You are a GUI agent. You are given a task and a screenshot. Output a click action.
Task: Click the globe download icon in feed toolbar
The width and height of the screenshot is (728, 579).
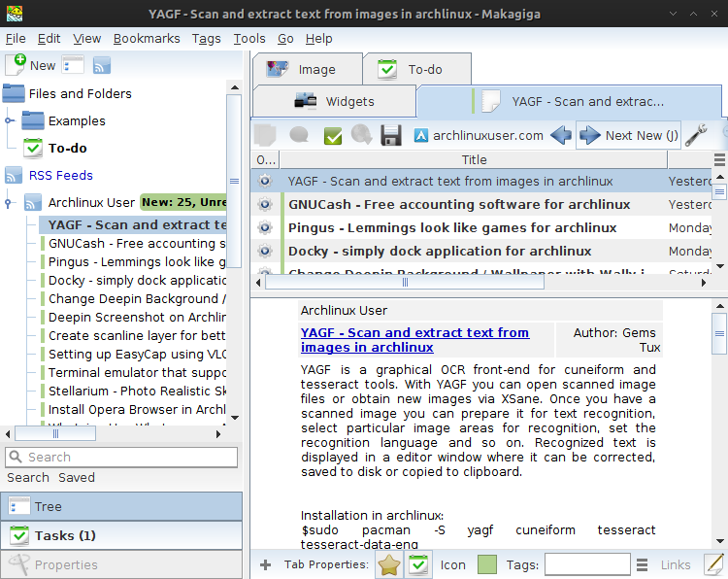click(361, 135)
